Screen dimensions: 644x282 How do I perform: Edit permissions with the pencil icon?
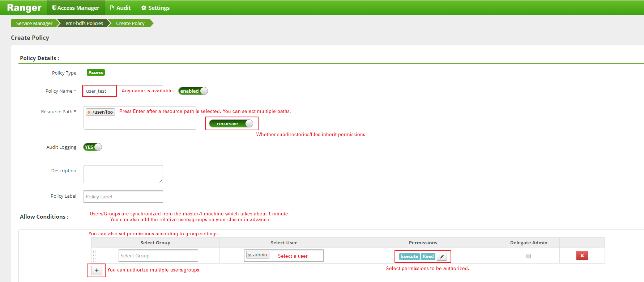442,256
